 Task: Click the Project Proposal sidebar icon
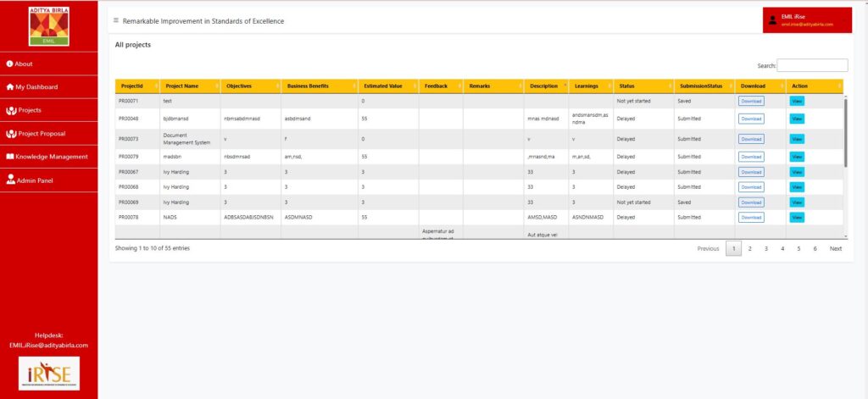pos(10,133)
